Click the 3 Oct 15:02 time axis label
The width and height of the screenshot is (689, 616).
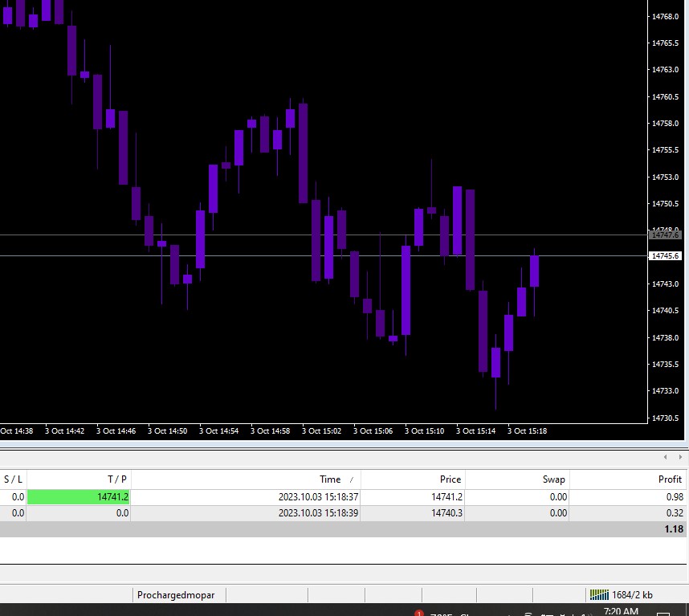(321, 431)
